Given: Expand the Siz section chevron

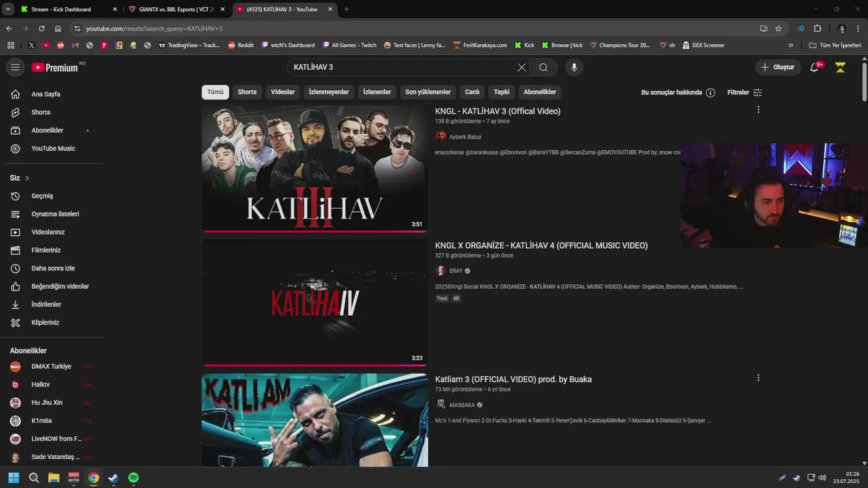Looking at the screenshot, I should [x=27, y=178].
